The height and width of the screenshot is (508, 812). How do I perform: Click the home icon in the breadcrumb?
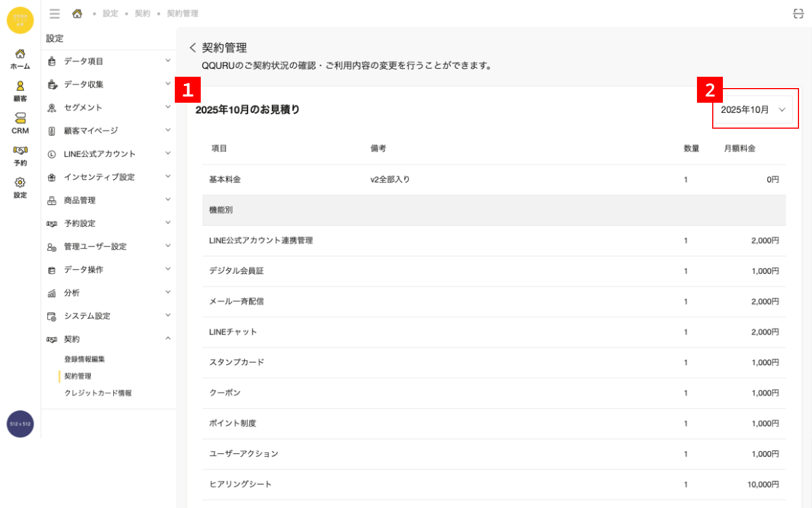pyautogui.click(x=77, y=14)
